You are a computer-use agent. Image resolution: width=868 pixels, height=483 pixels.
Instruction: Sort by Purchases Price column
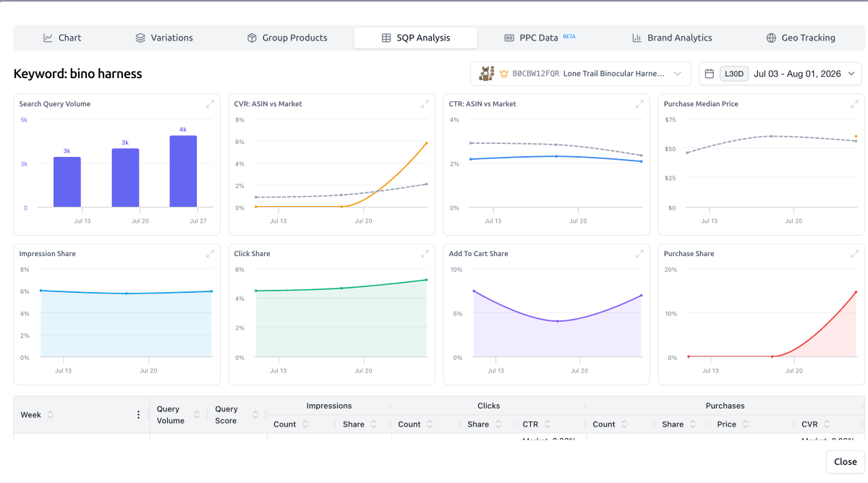pyautogui.click(x=746, y=424)
